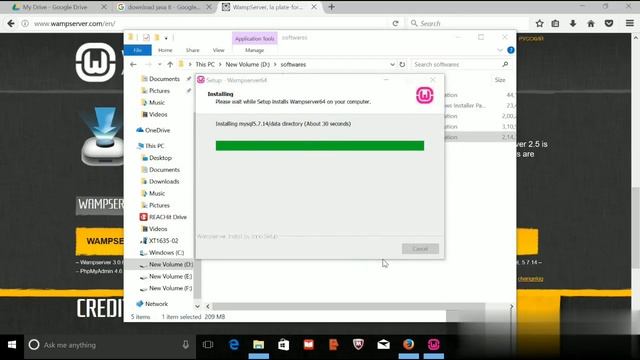Launch Microsoft Edge from taskbar
This screenshot has width=640, height=360.
tap(234, 345)
